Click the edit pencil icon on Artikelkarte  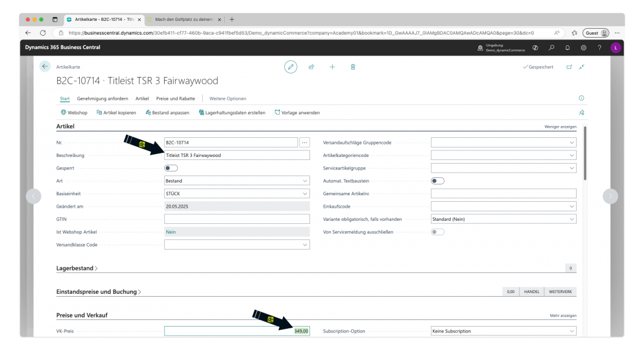coord(290,67)
